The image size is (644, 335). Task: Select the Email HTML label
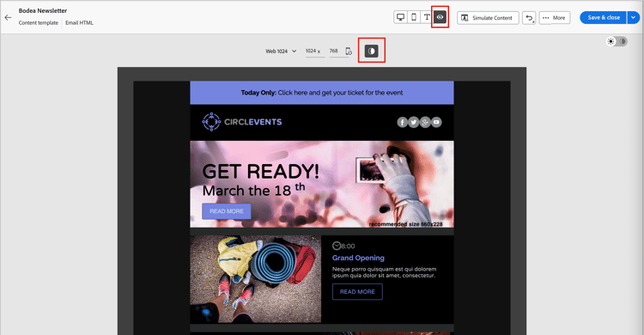tap(79, 23)
